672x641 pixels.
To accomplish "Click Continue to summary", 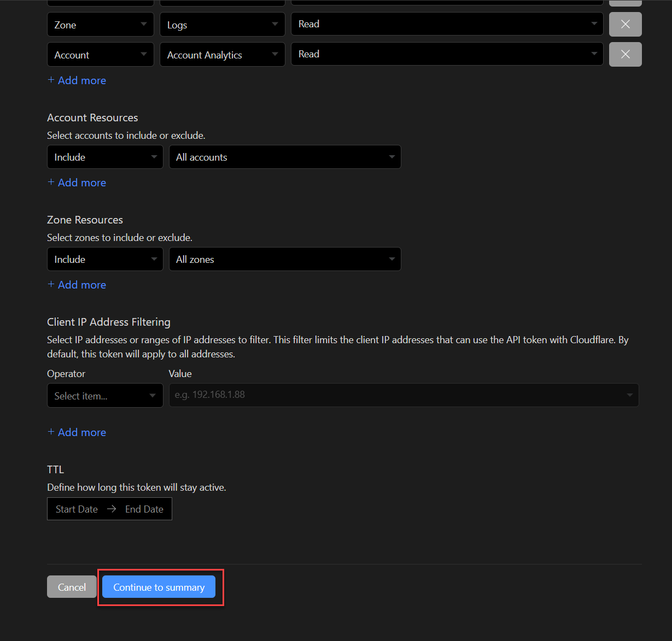I will coord(158,587).
